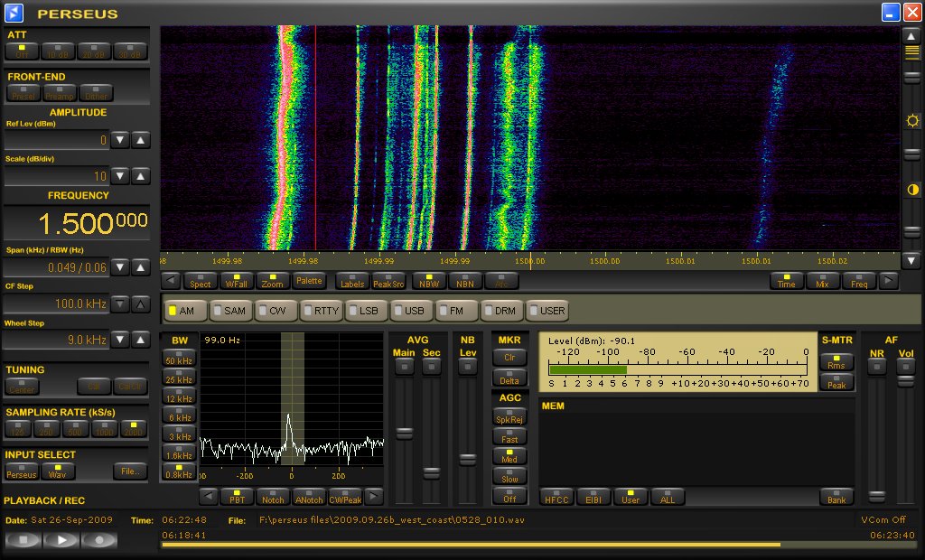The width and height of the screenshot is (925, 560).
Task: Toggle the Dither button
Action: point(96,93)
